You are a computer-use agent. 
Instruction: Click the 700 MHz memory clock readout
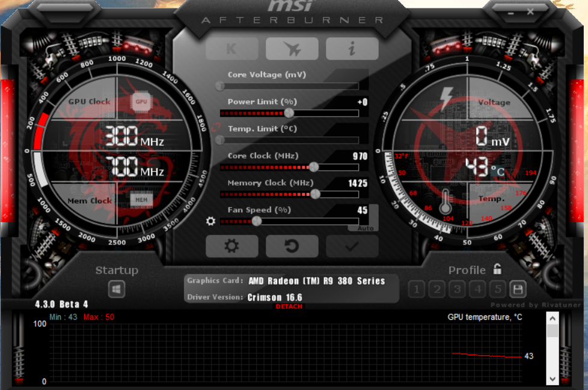tap(134, 166)
